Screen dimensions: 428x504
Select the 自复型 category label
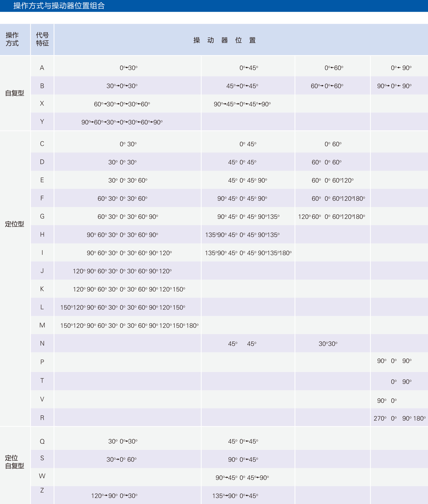(x=15, y=93)
